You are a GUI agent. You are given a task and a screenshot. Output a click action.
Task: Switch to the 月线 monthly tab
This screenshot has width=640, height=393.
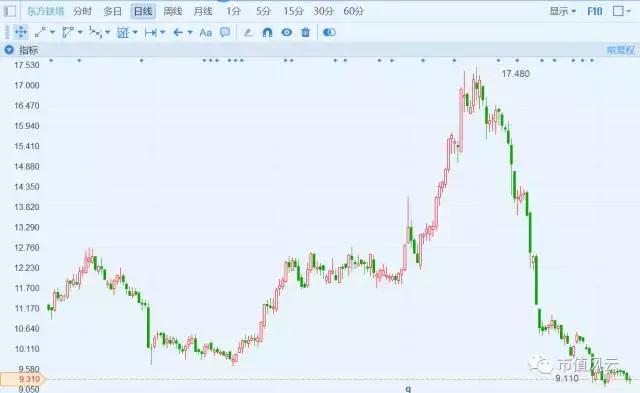[x=203, y=11]
